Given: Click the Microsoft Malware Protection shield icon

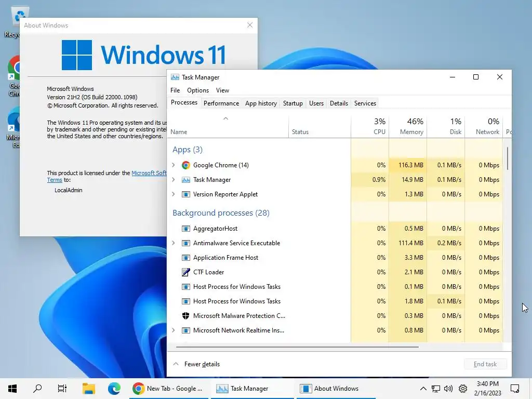Looking at the screenshot, I should tap(185, 316).
